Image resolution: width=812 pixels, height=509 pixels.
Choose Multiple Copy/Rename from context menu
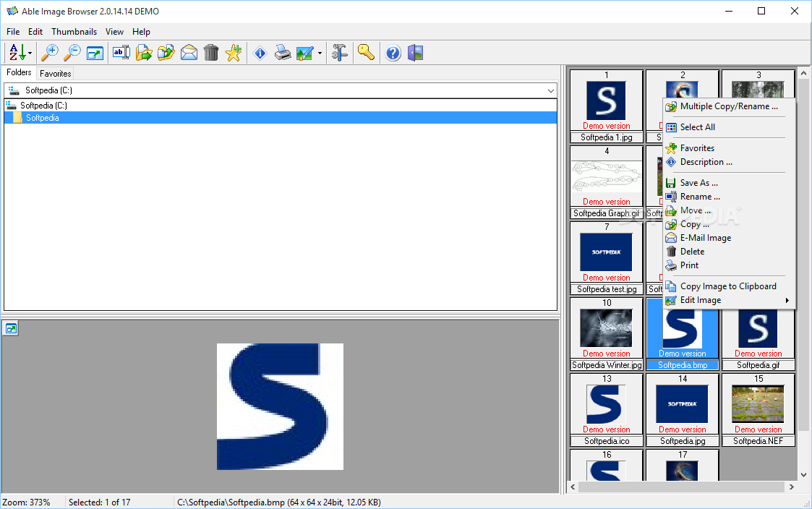tap(729, 106)
